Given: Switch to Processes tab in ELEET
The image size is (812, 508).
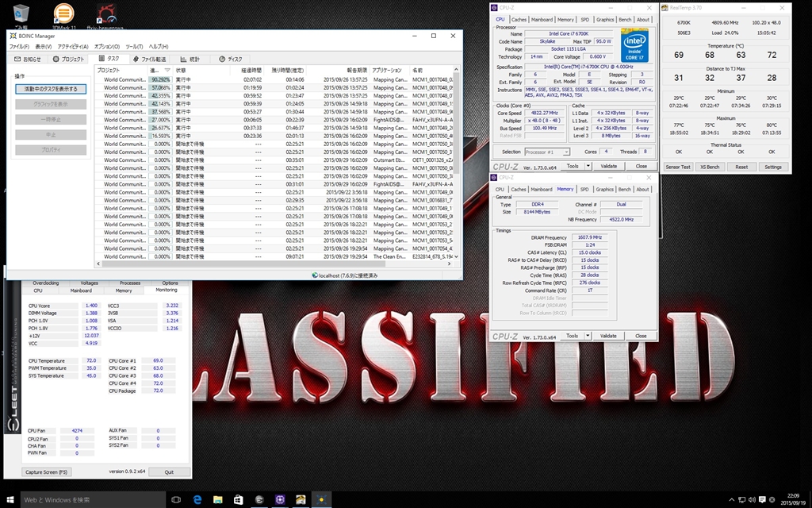Looking at the screenshot, I should click(130, 283).
